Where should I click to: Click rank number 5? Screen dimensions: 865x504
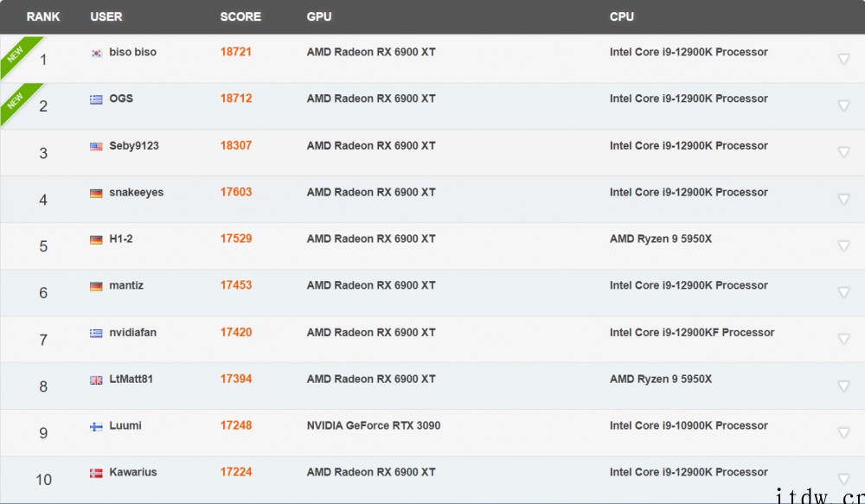point(43,246)
